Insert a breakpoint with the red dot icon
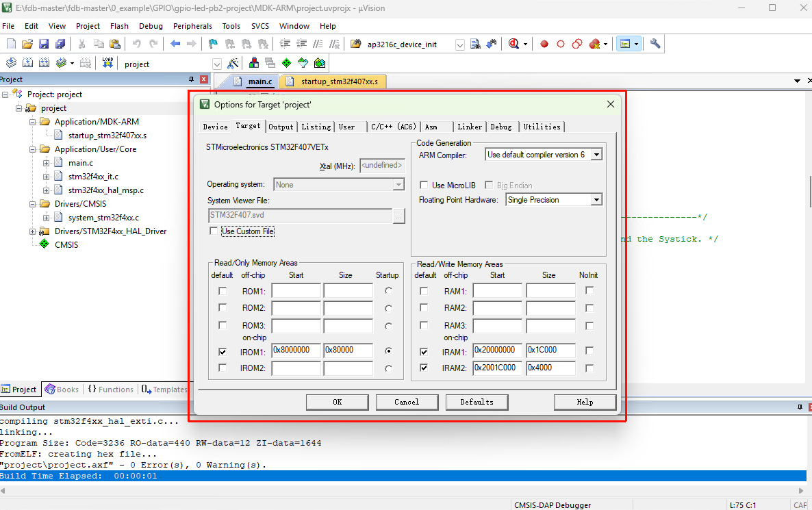Screen dimensions: 812x510 tap(544, 44)
